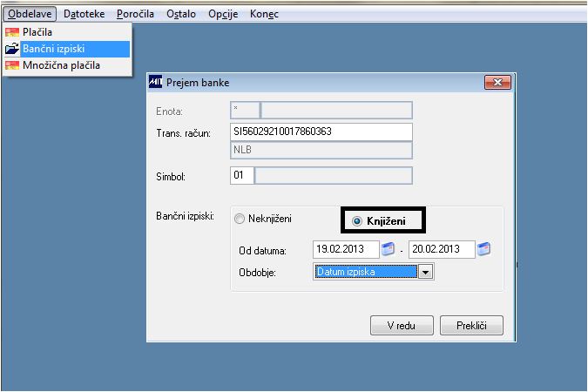This screenshot has width=588, height=392.
Task: Click the Od datuma: label
Action: (x=262, y=251)
